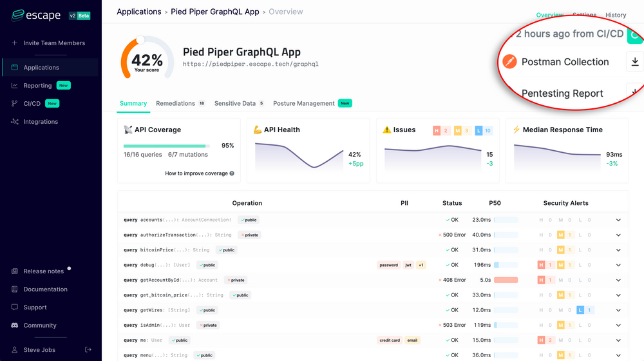
Task: Expand the query debug row
Action: click(618, 265)
